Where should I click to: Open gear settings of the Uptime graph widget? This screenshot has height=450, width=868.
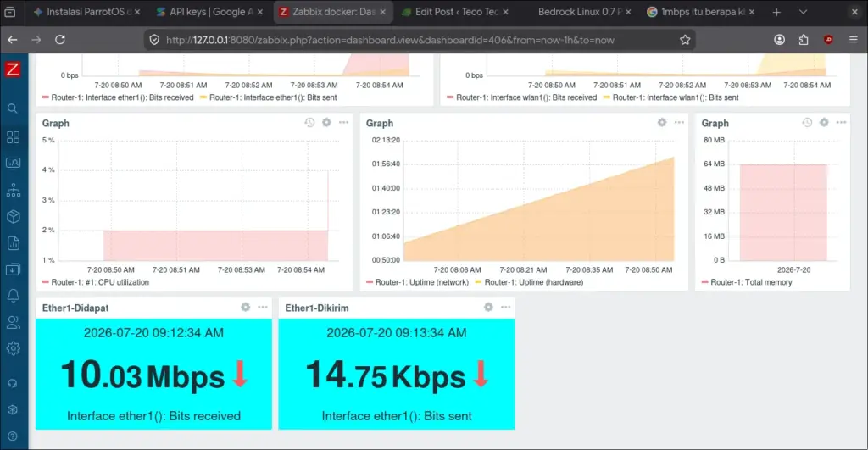[662, 122]
